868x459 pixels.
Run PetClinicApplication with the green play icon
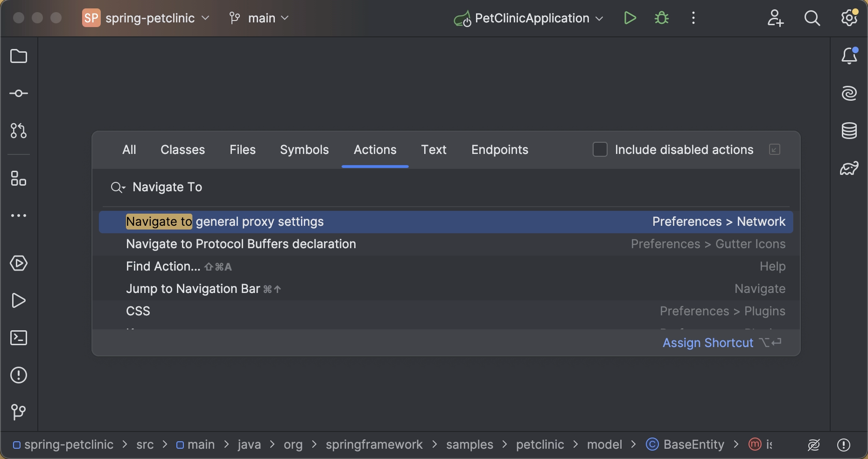630,18
